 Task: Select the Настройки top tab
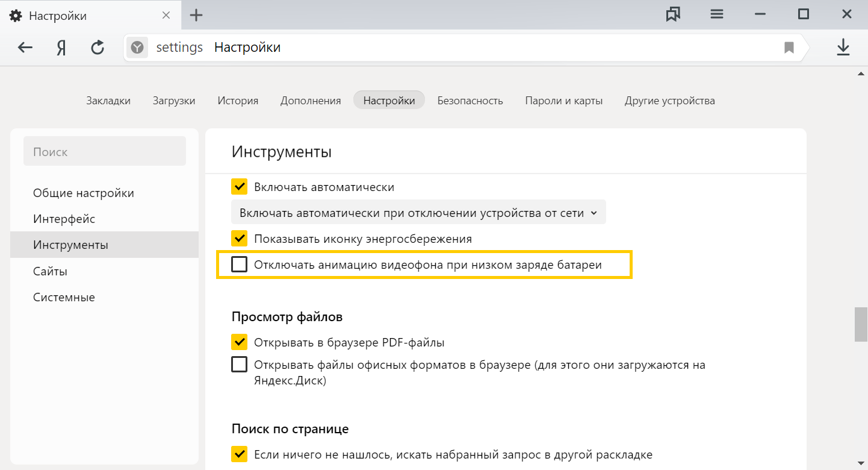(389, 101)
